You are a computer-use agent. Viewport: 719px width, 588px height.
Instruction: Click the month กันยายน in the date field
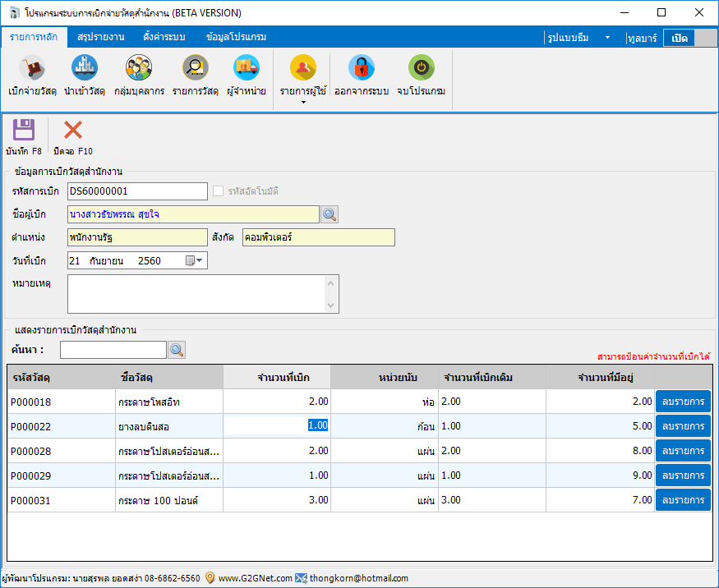tap(106, 261)
